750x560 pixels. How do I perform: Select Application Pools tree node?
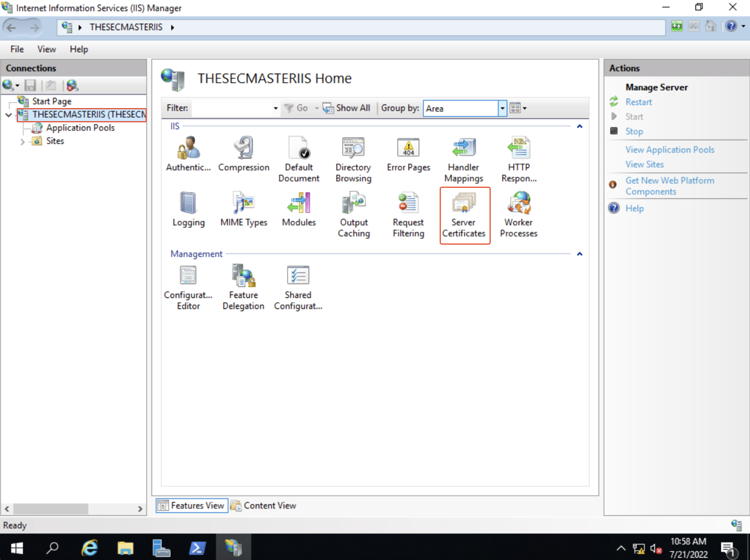[x=80, y=128]
